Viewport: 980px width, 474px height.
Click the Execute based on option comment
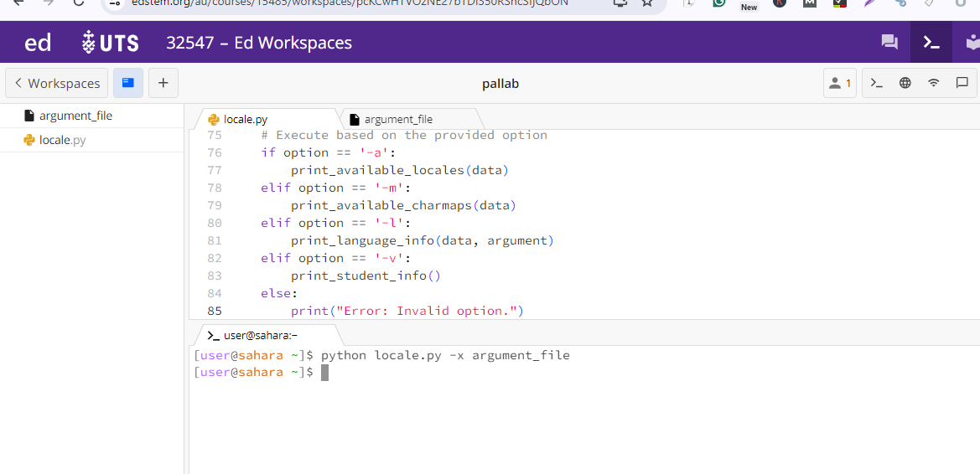404,135
